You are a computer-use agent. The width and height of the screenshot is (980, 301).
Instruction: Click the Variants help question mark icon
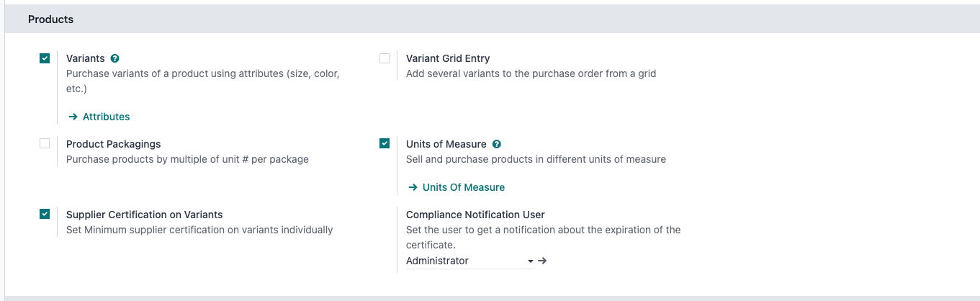[x=115, y=58]
